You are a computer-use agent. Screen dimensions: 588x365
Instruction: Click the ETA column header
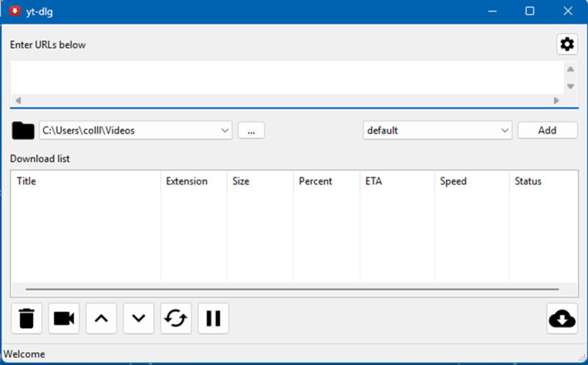point(397,181)
